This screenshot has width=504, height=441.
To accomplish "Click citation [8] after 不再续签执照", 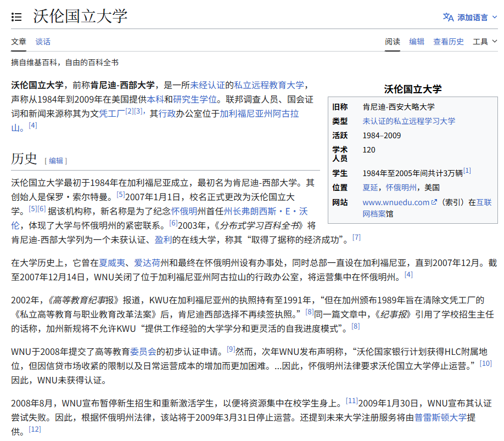I will point(310,312).
